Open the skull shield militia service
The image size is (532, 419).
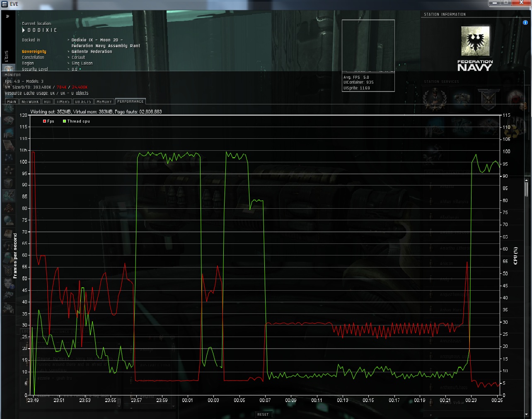488,99
